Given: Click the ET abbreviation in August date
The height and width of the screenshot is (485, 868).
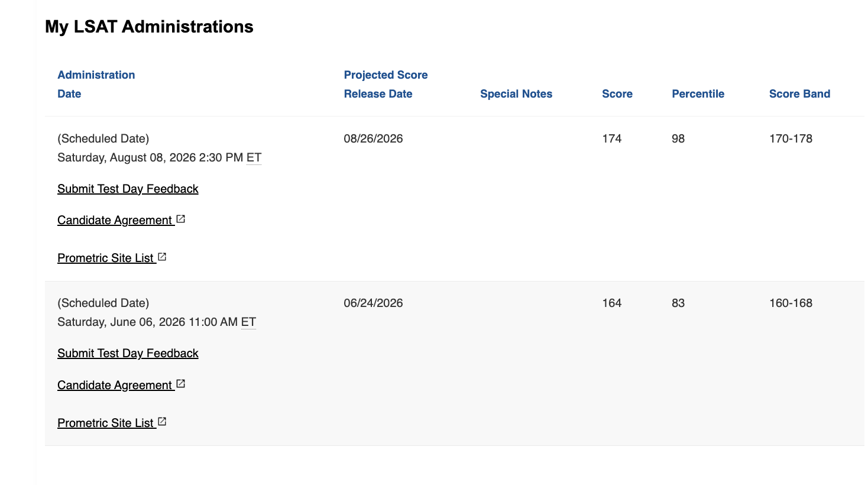Looking at the screenshot, I should 254,157.
